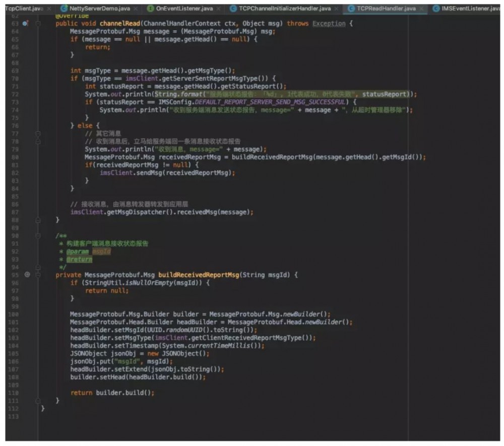The height and width of the screenshot is (446, 504).
Task: Click getClientReceivedReportMsgType on line 103
Action: pyautogui.click(x=247, y=338)
